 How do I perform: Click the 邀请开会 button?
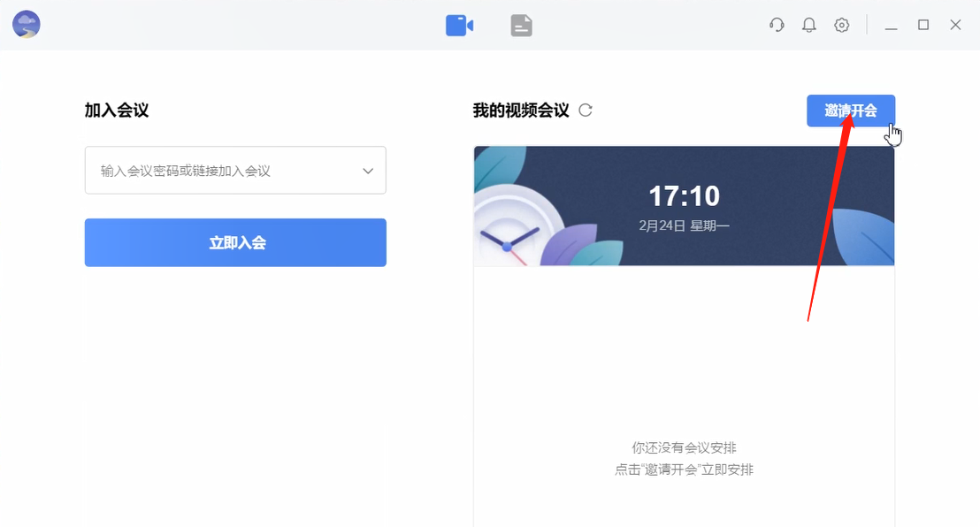click(x=850, y=110)
